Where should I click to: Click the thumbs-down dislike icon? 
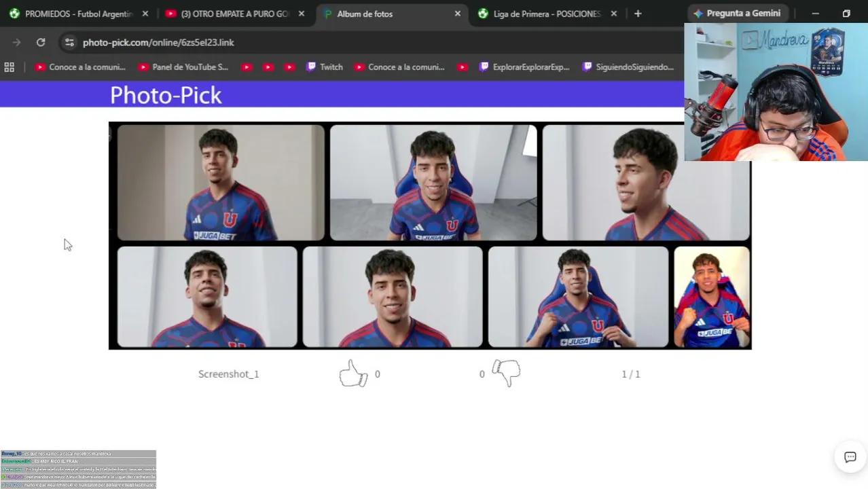506,373
